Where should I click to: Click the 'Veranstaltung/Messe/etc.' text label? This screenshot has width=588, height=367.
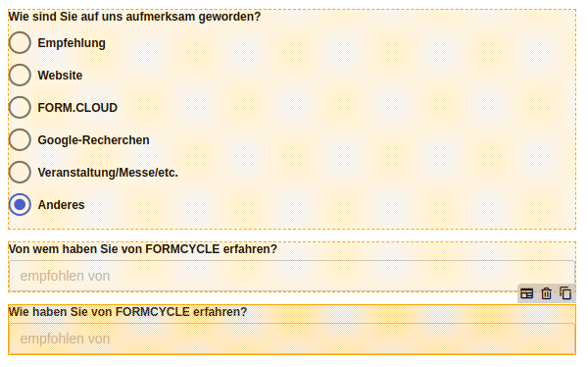pos(108,173)
